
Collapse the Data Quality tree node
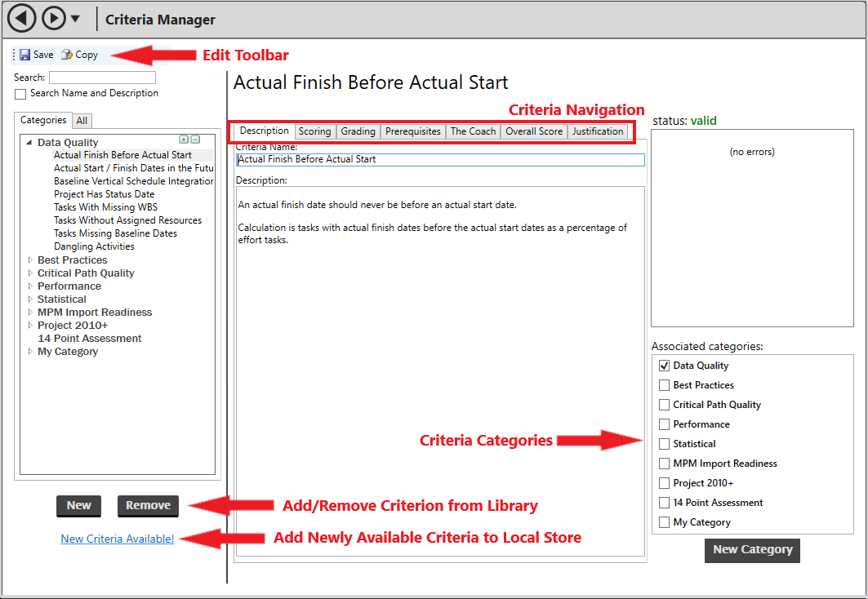(x=30, y=143)
